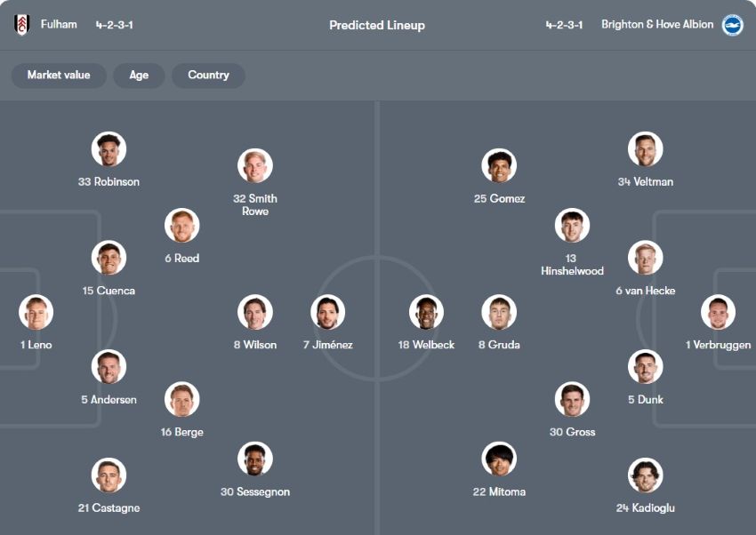Select Hinshelwood's player avatar
Screen dimensions: 756x535
572,226
